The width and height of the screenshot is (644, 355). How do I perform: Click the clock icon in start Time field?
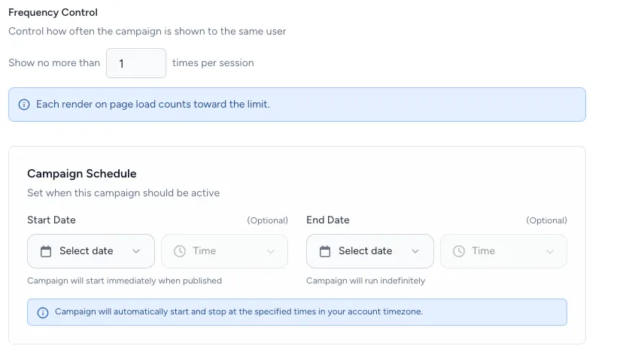tap(180, 251)
